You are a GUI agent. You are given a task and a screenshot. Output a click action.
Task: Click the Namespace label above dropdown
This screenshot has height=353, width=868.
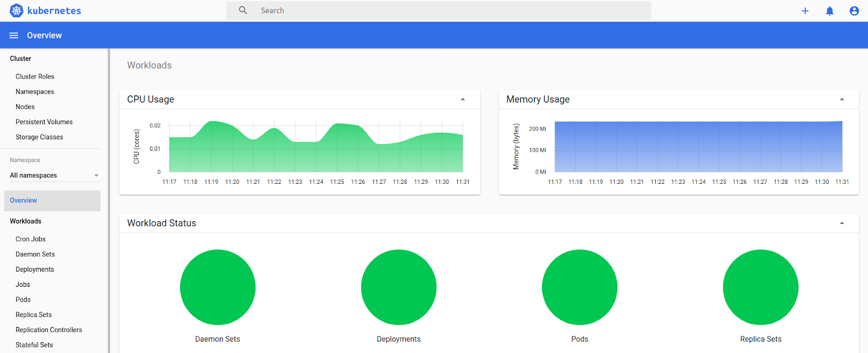[x=25, y=160]
